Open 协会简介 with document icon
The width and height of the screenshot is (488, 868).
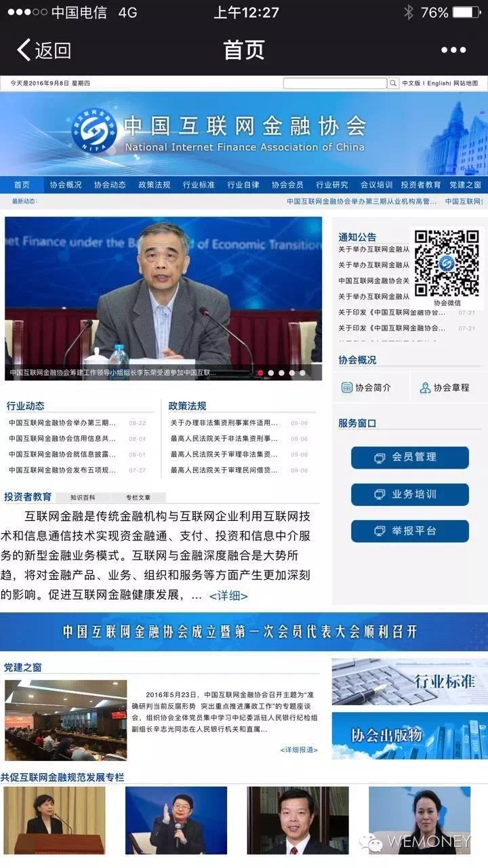pyautogui.click(x=366, y=388)
